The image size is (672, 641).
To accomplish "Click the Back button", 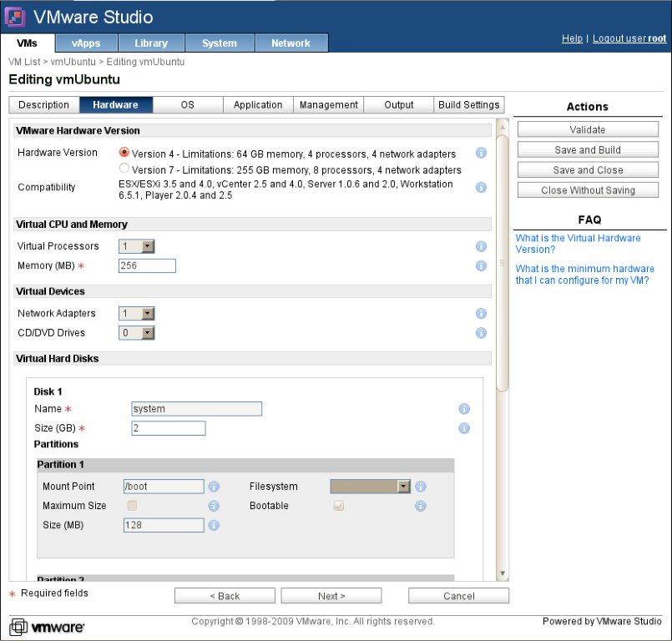I will 225,596.
